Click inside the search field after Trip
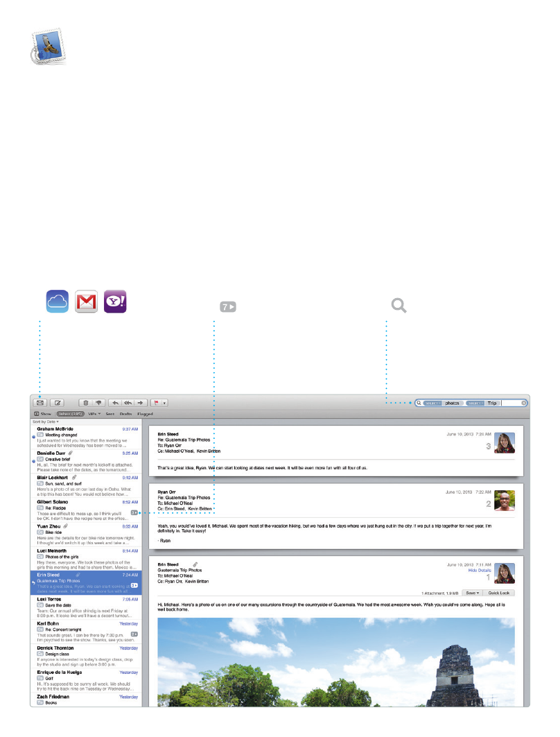560x737 pixels. pyautogui.click(x=510, y=403)
